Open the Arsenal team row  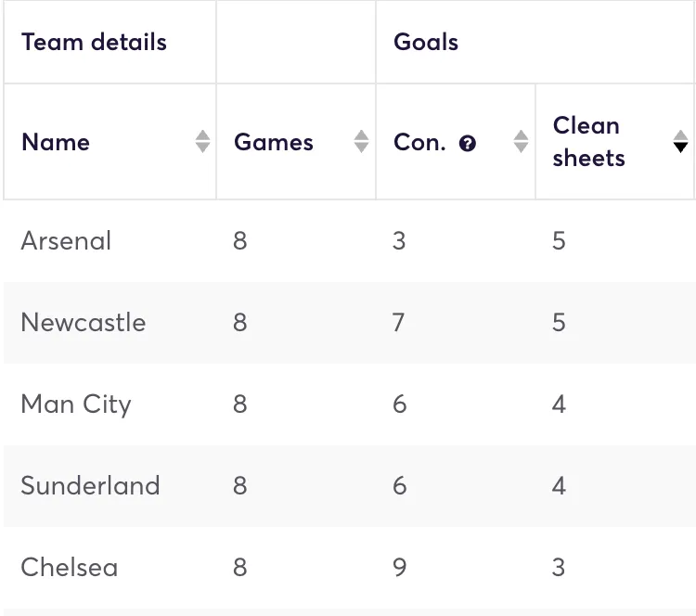point(66,241)
